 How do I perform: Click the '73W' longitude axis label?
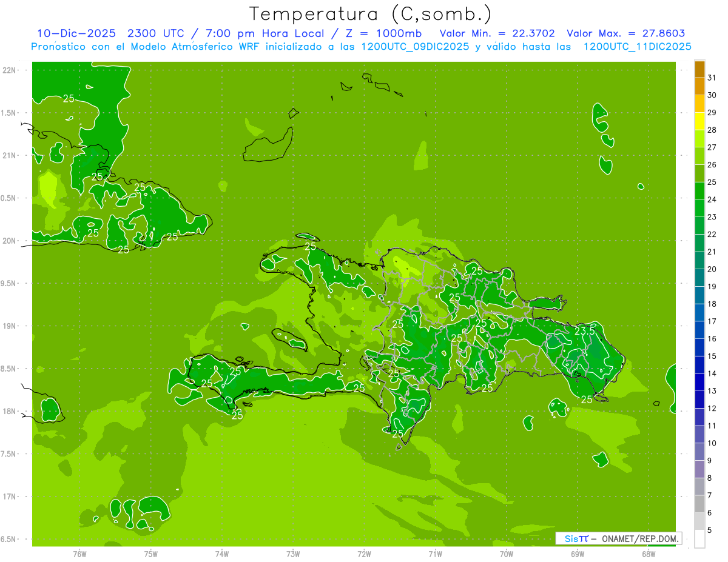coord(293,554)
